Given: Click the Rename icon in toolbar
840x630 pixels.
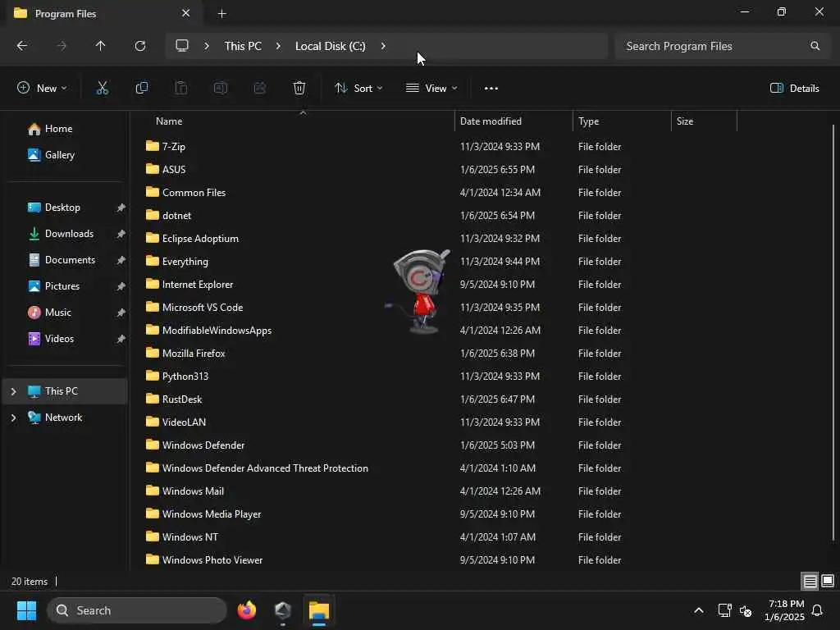Looking at the screenshot, I should (x=221, y=89).
